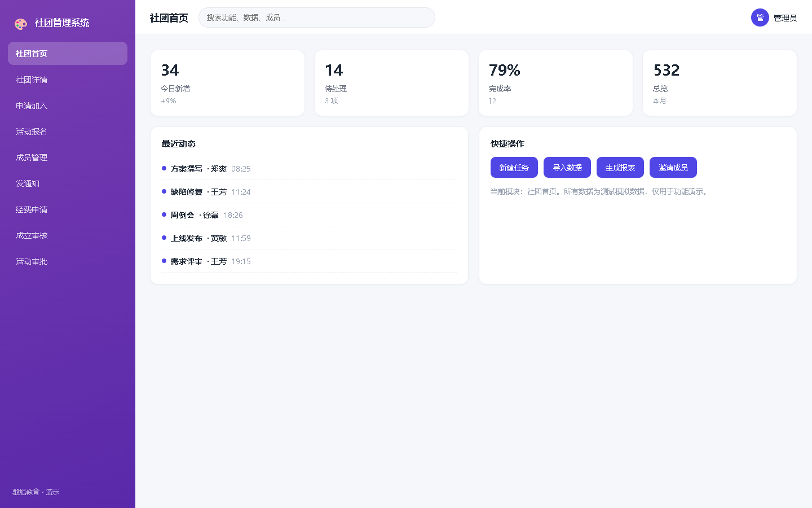Select 活动报名 from the sidebar

tap(68, 132)
